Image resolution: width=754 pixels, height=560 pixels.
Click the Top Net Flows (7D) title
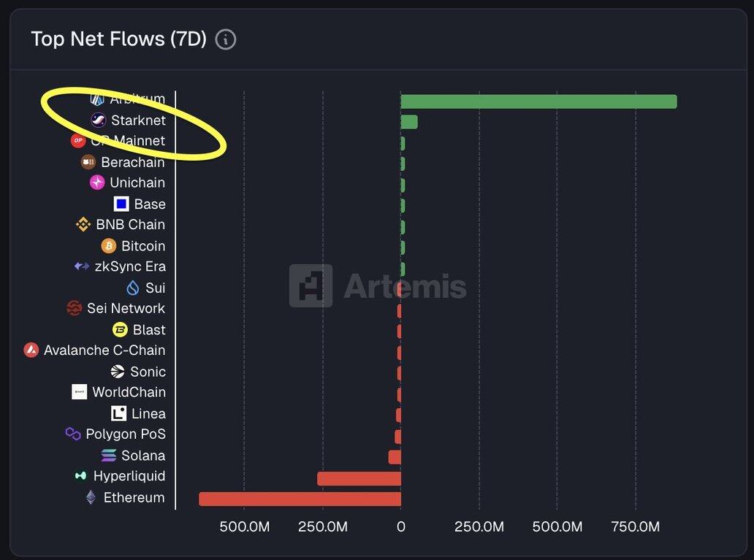[118, 39]
